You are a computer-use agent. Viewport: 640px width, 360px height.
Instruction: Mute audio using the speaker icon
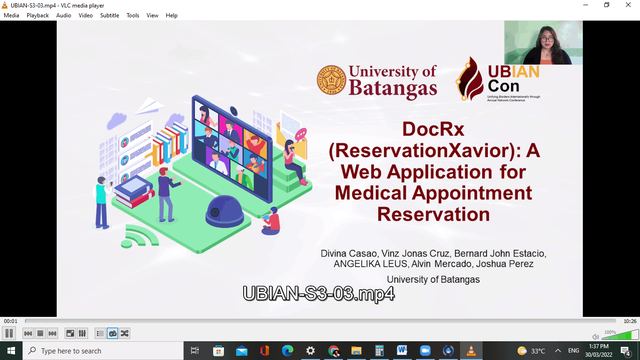pos(596,336)
